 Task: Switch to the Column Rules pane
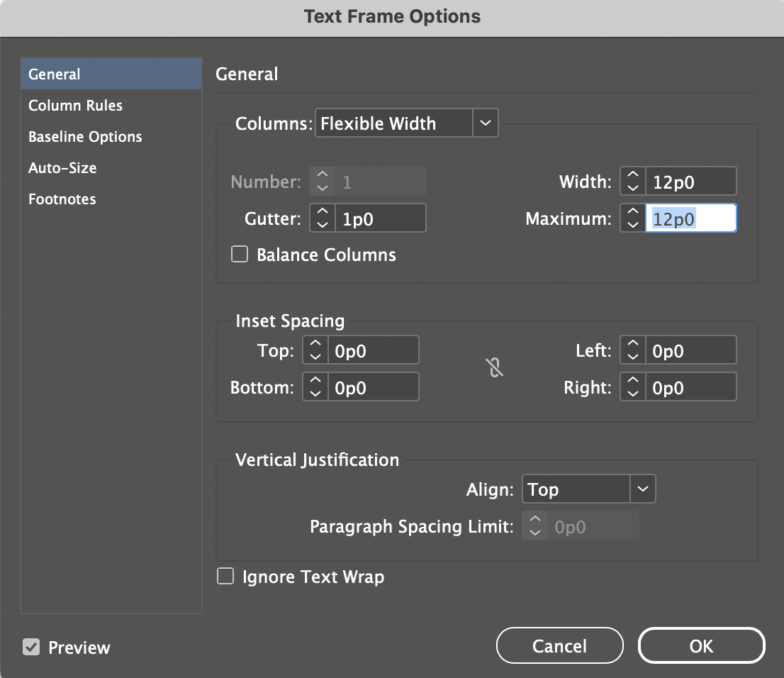point(75,105)
